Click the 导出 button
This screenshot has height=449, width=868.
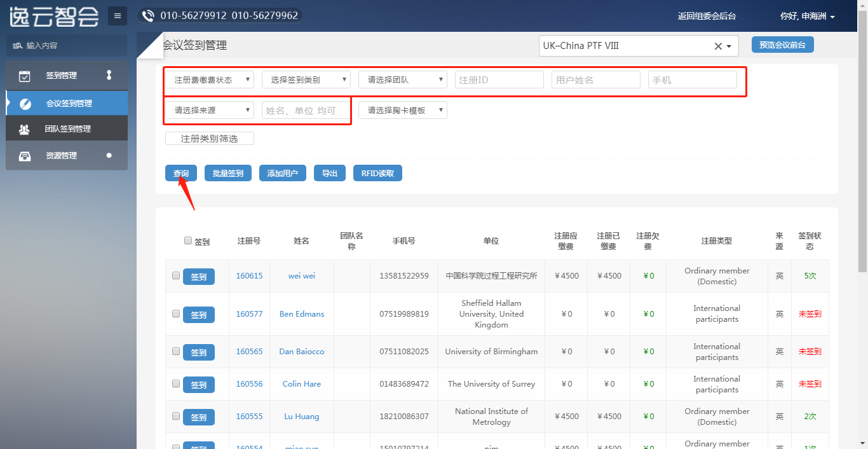point(330,173)
